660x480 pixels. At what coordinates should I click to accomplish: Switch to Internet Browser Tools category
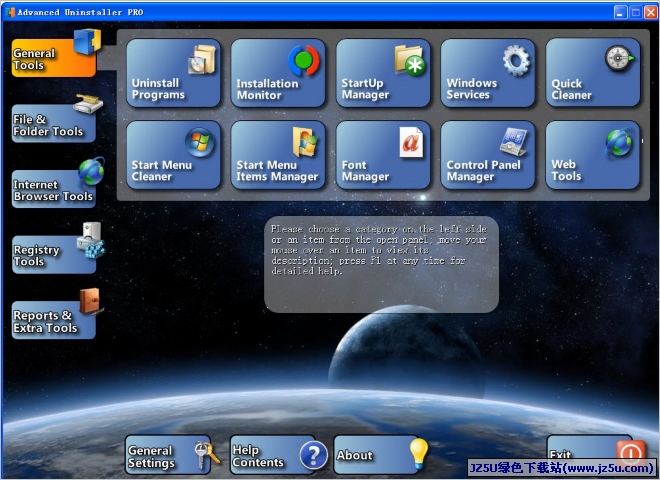[53, 189]
